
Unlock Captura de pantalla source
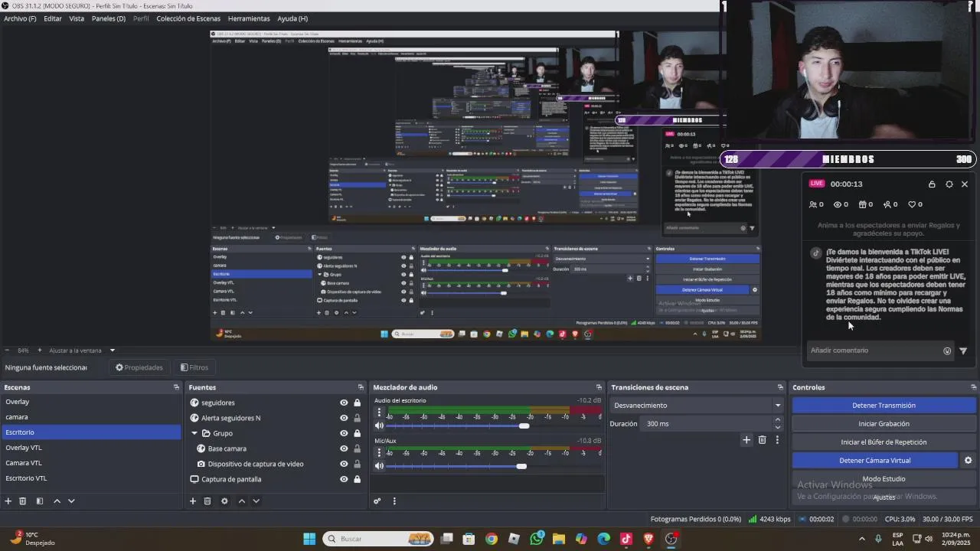[357, 479]
